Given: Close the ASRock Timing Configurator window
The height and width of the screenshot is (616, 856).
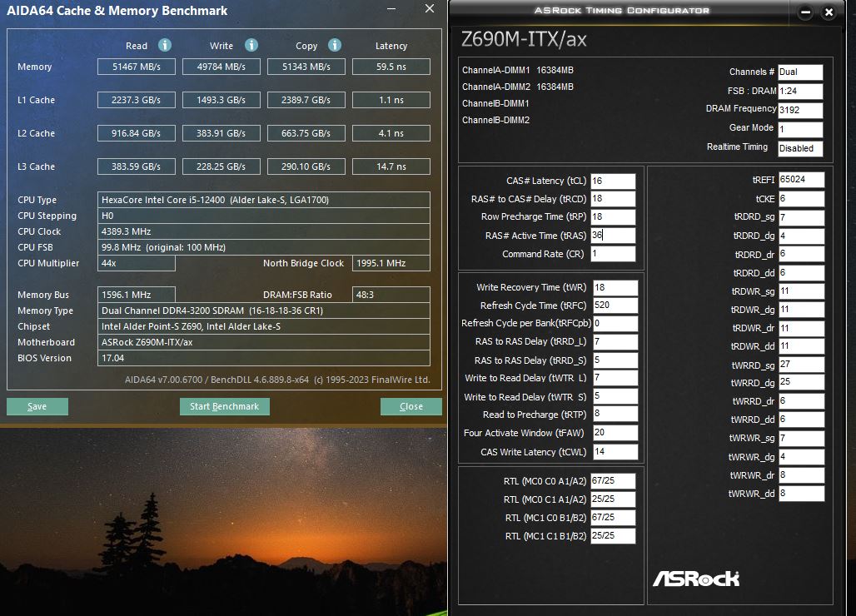Looking at the screenshot, I should click(829, 12).
